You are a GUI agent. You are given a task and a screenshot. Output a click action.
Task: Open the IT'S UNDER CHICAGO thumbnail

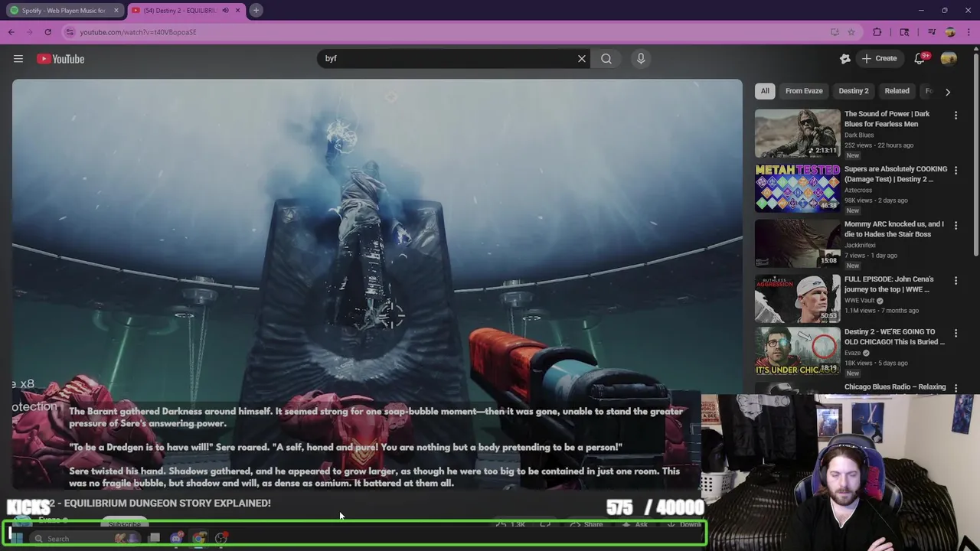797,351
